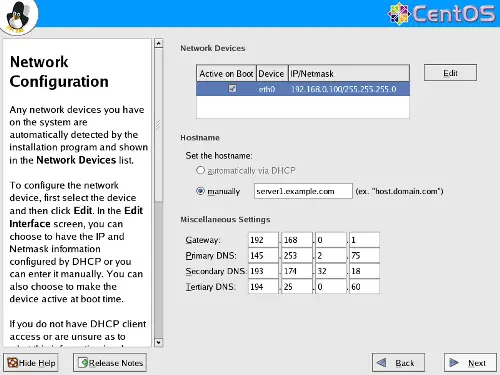The width and height of the screenshot is (500, 375).
Task: Click the first Gateway octet field
Action: 263,240
